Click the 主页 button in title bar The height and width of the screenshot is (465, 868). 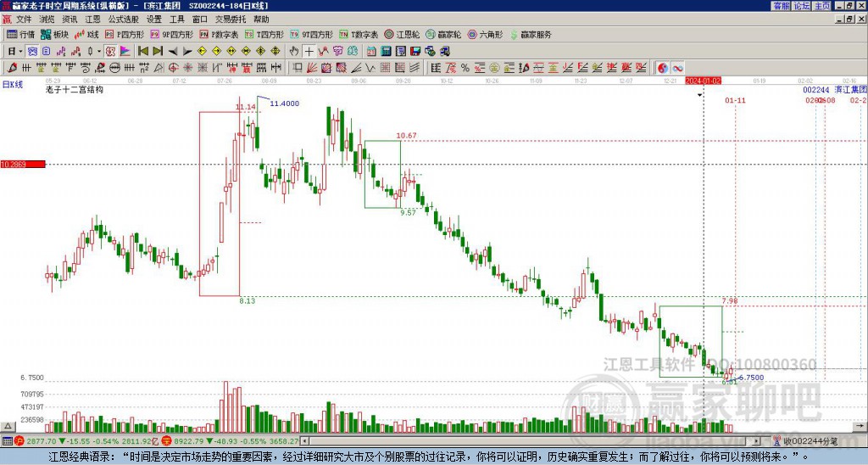[821, 6]
